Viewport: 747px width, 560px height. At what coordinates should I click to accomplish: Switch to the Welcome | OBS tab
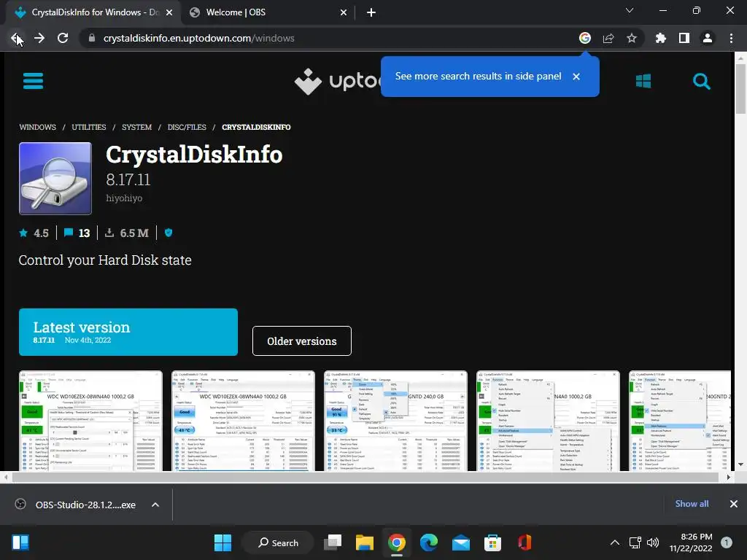click(267, 12)
